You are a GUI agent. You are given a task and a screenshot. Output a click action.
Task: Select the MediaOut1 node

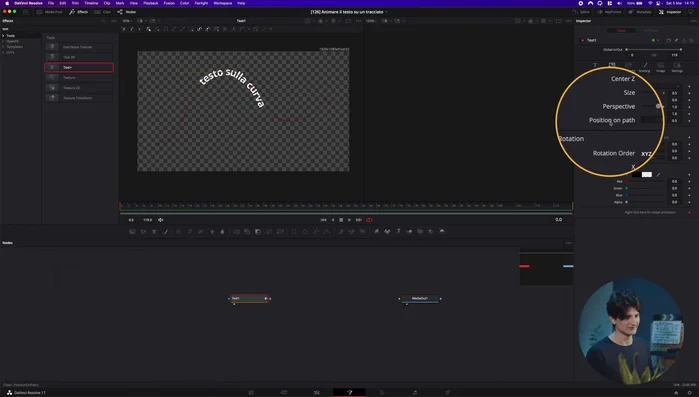click(x=419, y=299)
